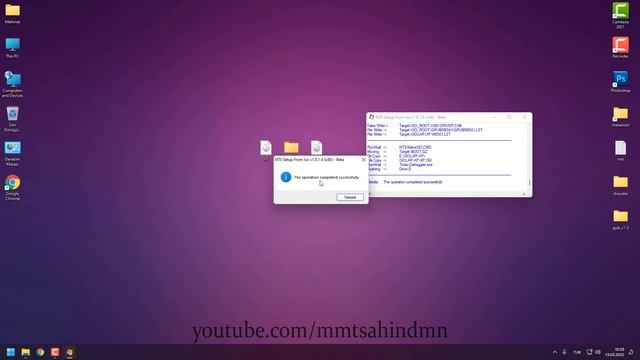Select the bottom-right desktop folder icon
This screenshot has height=360, width=640.
point(620,220)
